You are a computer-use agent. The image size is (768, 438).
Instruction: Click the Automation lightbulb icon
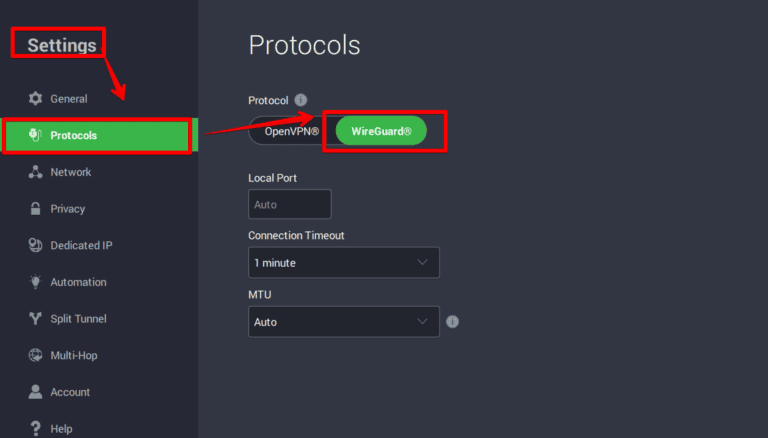coord(36,282)
